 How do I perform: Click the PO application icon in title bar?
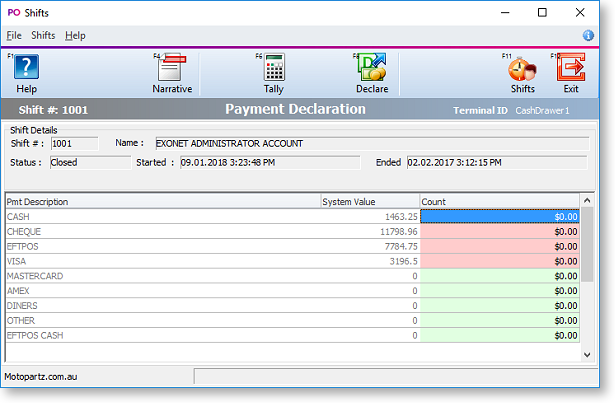pos(13,13)
